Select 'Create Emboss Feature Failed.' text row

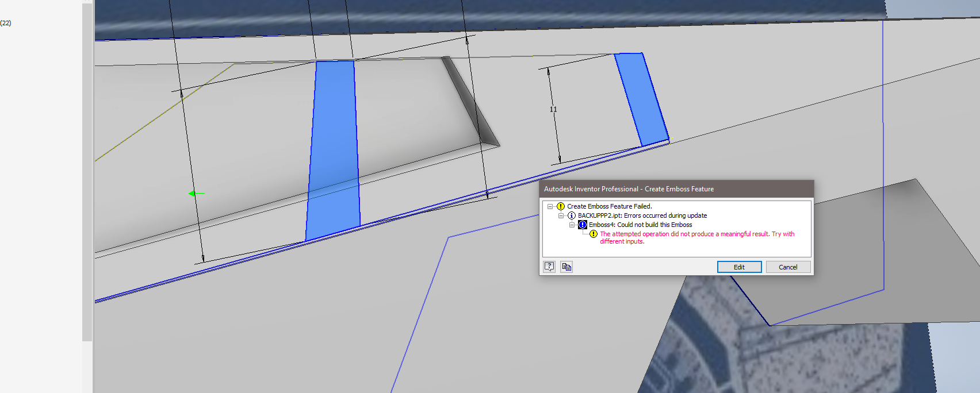(x=609, y=206)
